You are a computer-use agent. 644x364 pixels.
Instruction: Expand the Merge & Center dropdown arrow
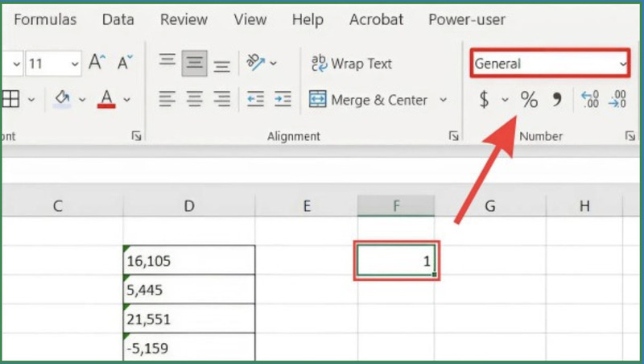click(x=443, y=100)
